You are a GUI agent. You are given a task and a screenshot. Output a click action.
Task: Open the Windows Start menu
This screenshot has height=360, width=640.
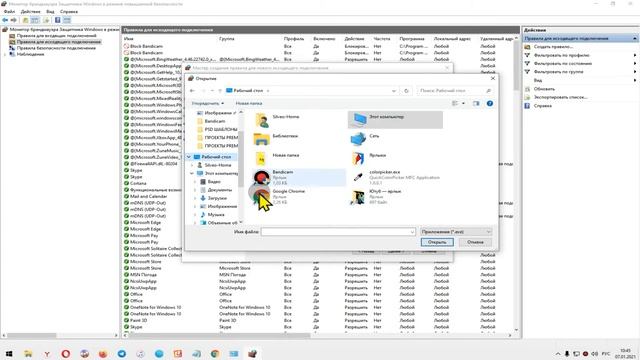point(9,353)
